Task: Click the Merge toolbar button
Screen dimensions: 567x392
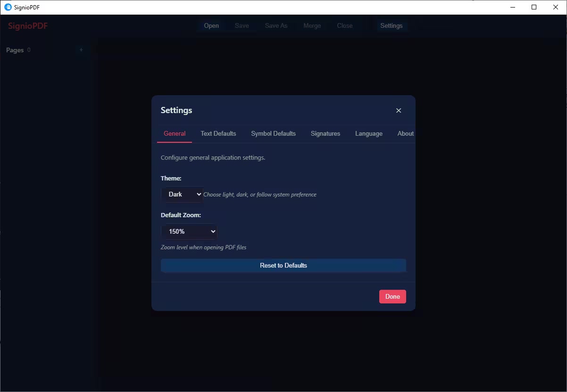Action: tap(312, 26)
